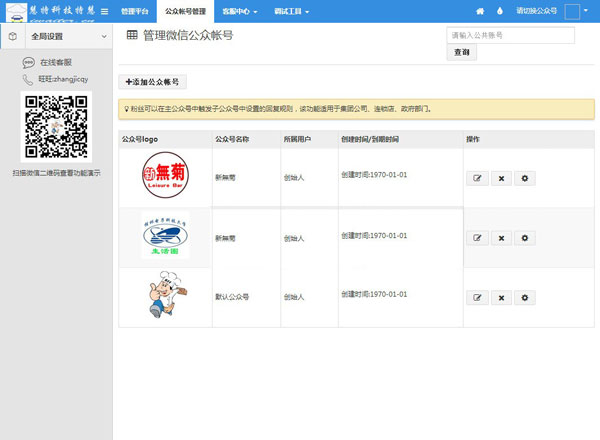Focus the 请输入公共账号 search field
600x440 pixels.
click(x=510, y=35)
